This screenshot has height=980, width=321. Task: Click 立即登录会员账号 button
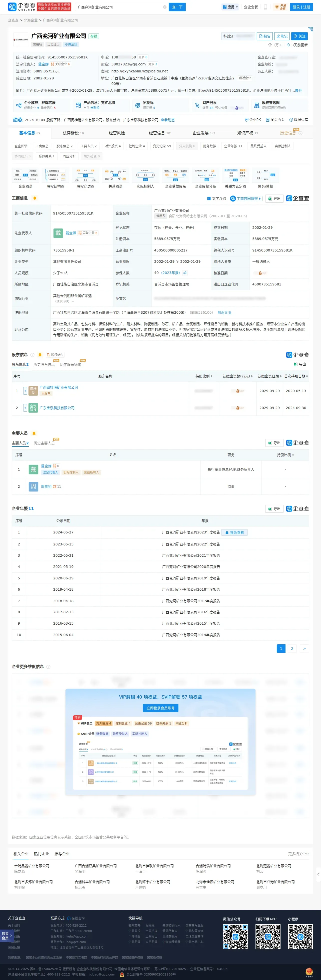coord(160,708)
